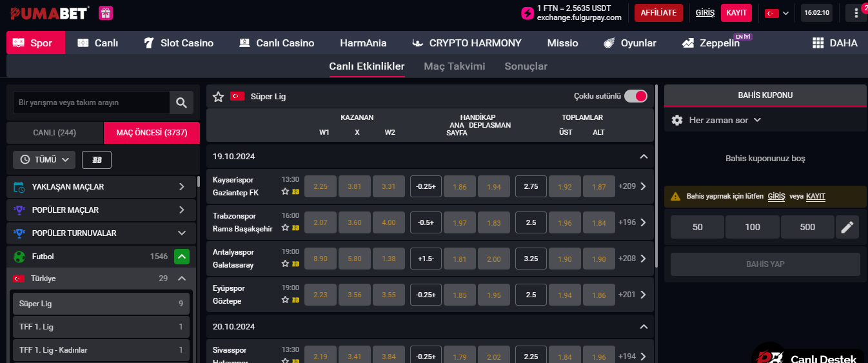Collapse the 20.10.2024 date section
868x363 pixels.
[x=643, y=327]
